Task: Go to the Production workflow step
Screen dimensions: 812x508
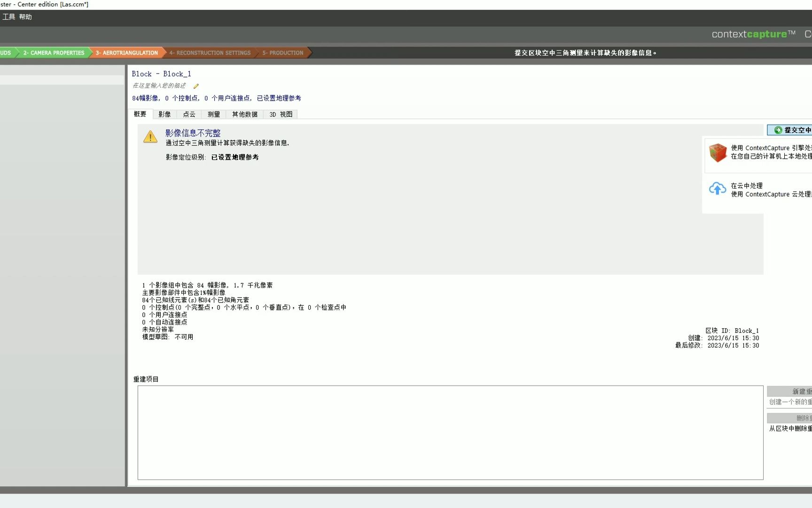Action: pos(282,53)
